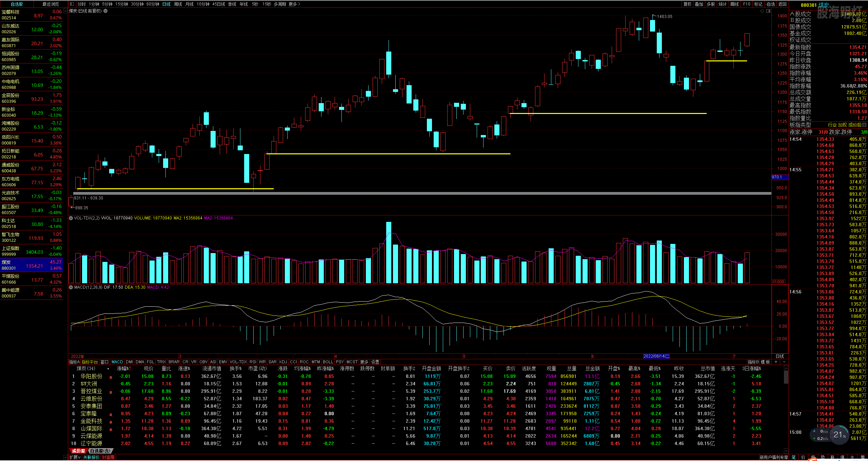Toggle the KDJ indicator
The height and width of the screenshot is (461, 868).
[x=283, y=362]
